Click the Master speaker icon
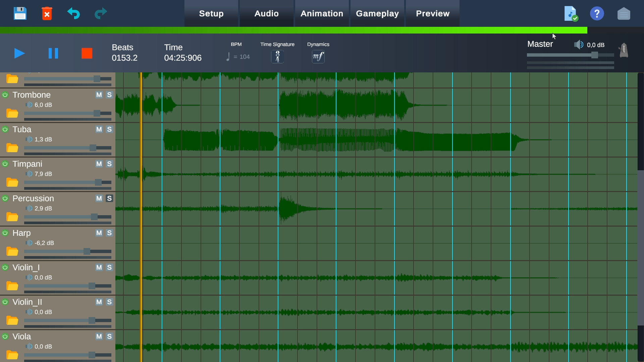644x362 pixels. 579,45
